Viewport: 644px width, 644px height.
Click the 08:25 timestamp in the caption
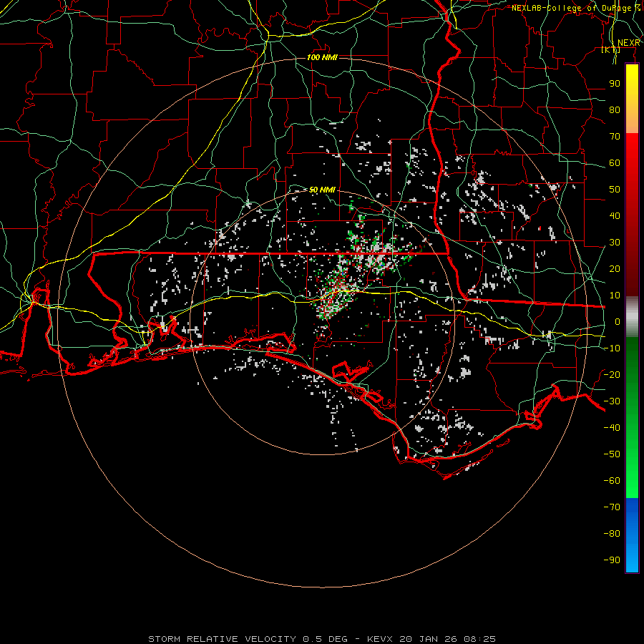pyautogui.click(x=479, y=639)
